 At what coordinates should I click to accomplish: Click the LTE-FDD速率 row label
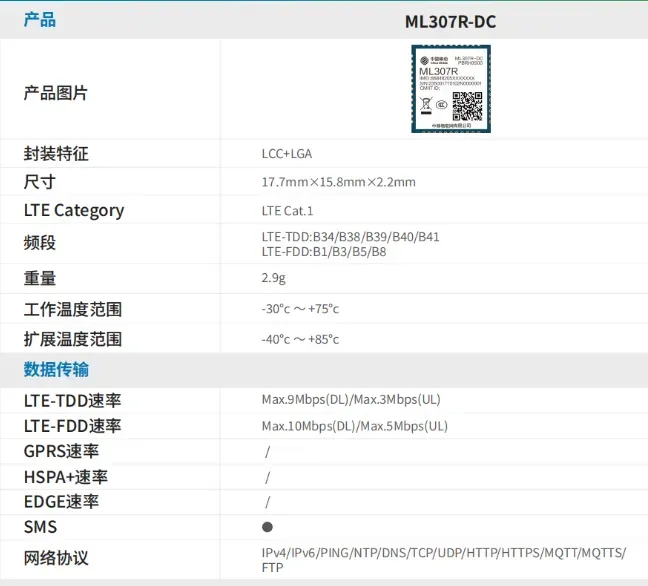coord(72,426)
